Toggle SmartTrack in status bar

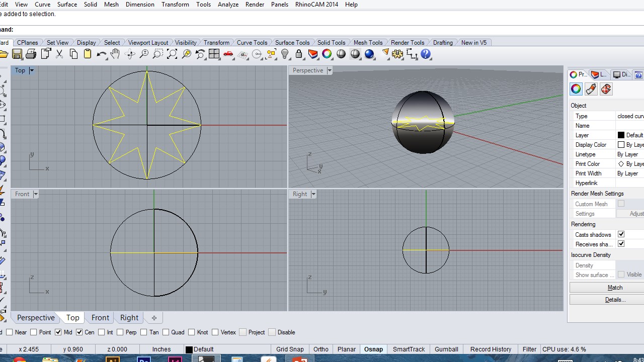409,349
